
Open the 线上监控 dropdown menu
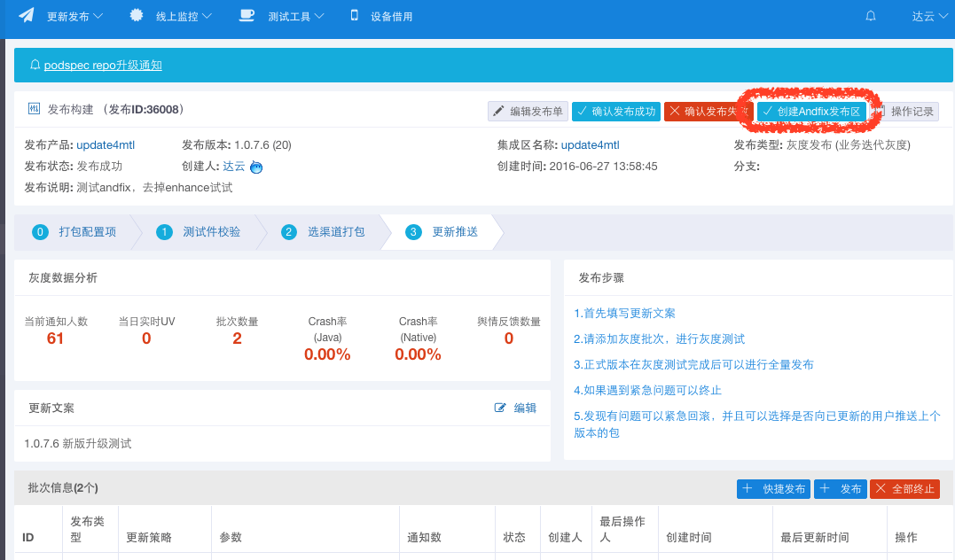(184, 17)
